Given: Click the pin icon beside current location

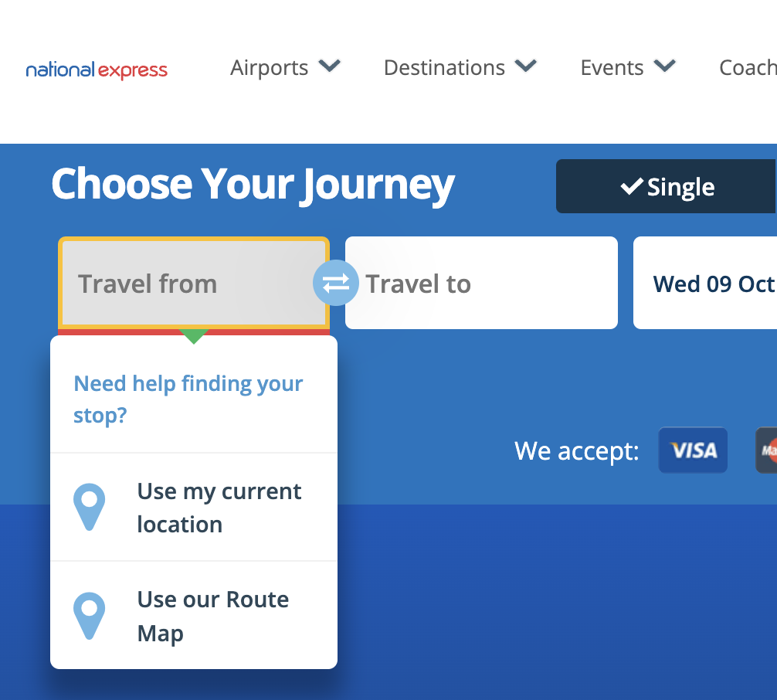Looking at the screenshot, I should click(x=89, y=507).
